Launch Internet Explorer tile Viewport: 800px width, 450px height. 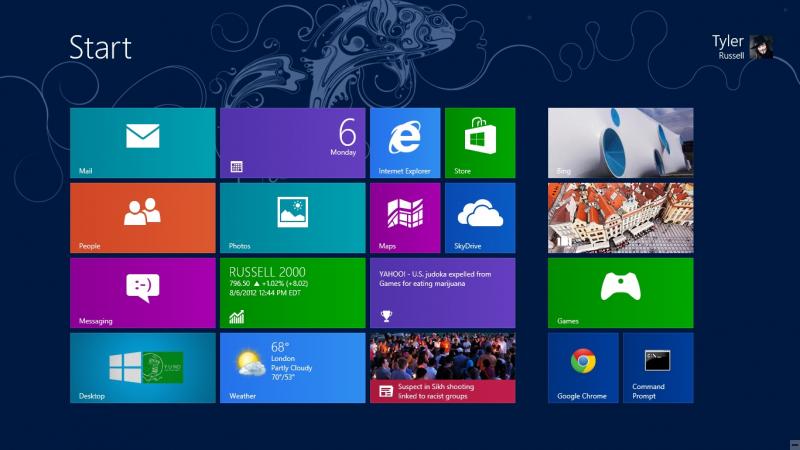pos(405,143)
